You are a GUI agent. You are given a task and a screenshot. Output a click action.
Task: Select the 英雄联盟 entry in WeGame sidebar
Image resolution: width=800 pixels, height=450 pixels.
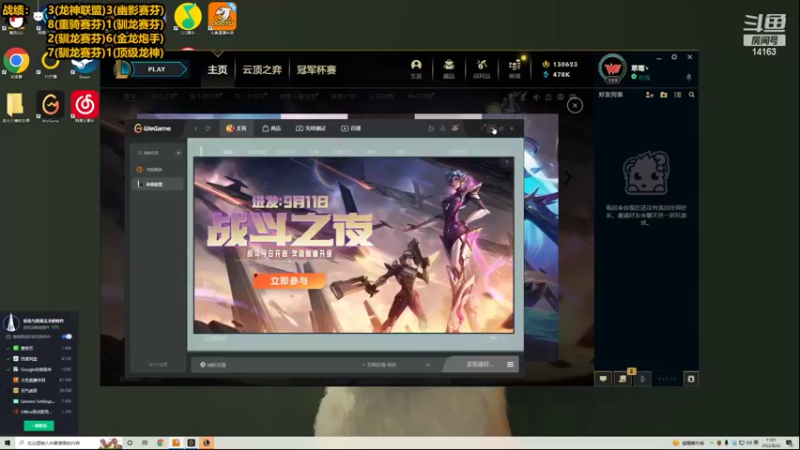157,184
